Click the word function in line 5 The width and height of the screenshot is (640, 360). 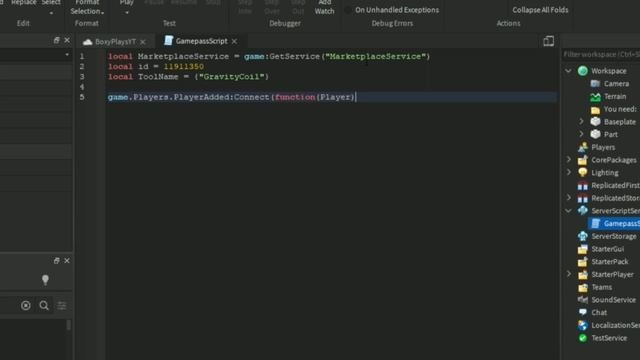pos(295,97)
